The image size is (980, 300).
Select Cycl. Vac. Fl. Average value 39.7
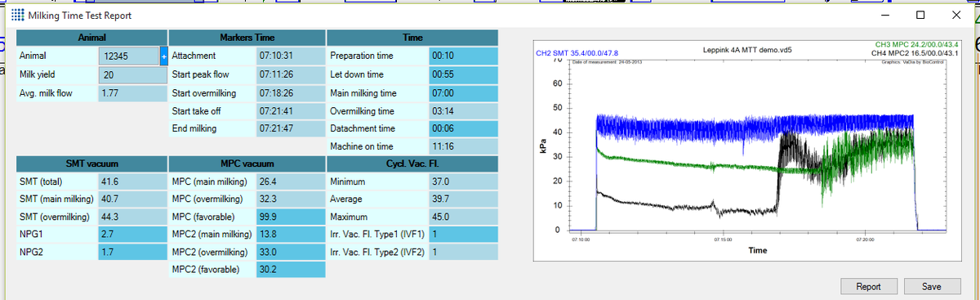[462, 199]
